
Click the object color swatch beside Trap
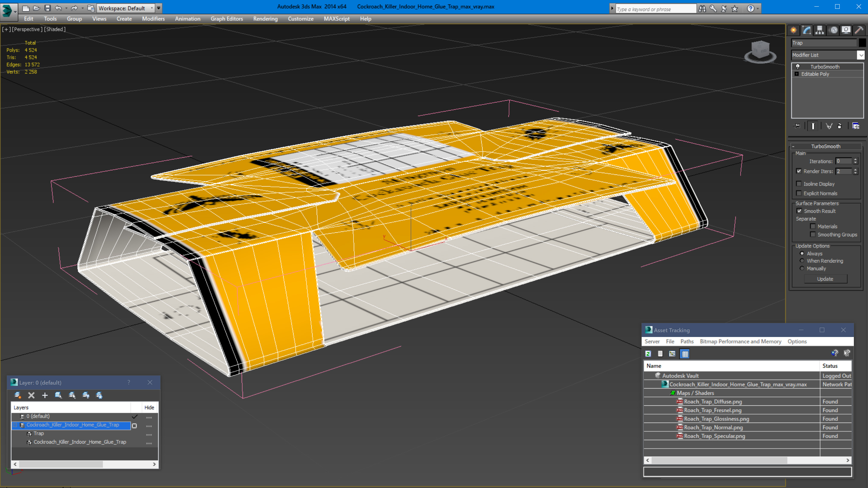click(862, 43)
